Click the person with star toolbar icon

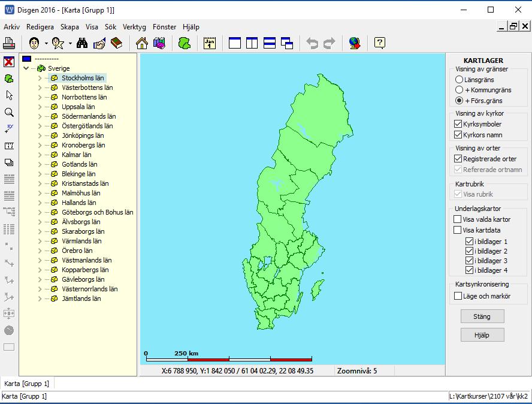[58, 43]
